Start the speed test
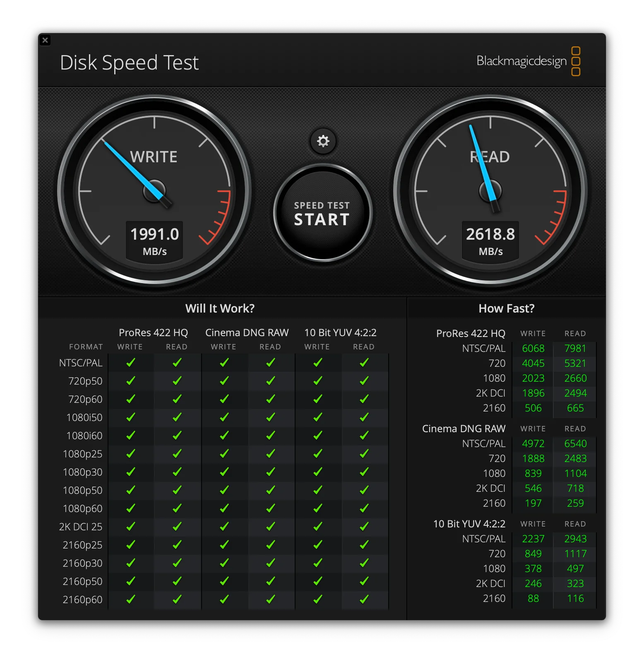The height and width of the screenshot is (664, 644). 322,213
